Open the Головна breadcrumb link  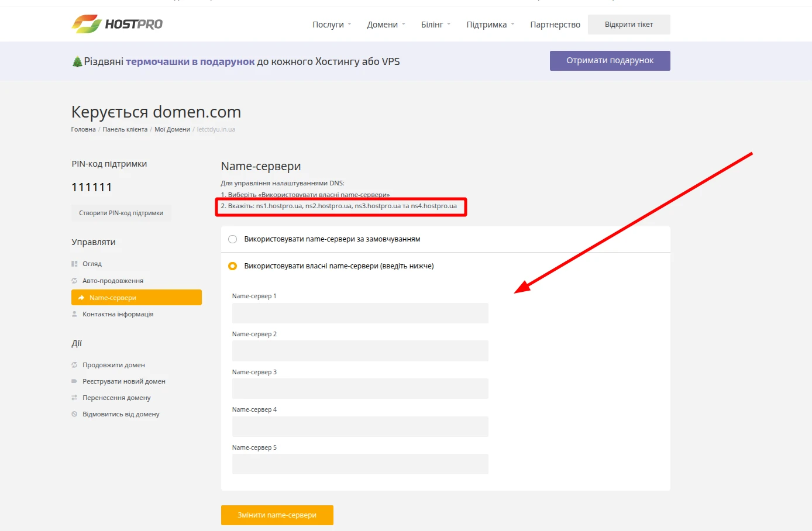click(82, 129)
